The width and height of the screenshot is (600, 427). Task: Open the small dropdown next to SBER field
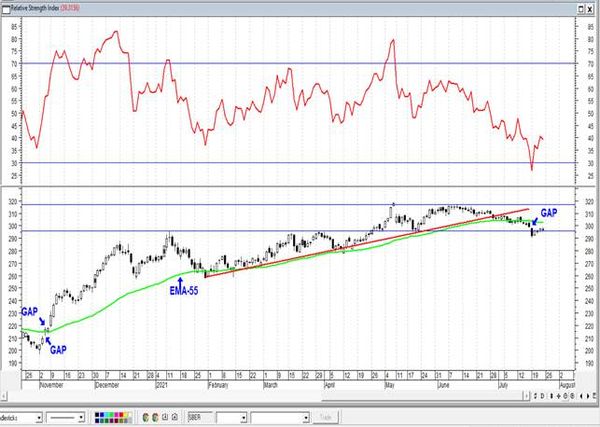pos(232,417)
